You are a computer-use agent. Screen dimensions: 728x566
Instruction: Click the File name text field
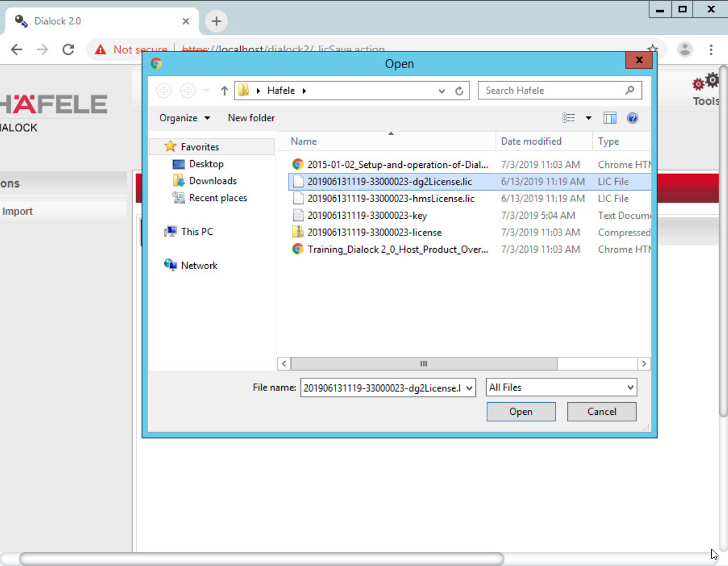click(382, 388)
